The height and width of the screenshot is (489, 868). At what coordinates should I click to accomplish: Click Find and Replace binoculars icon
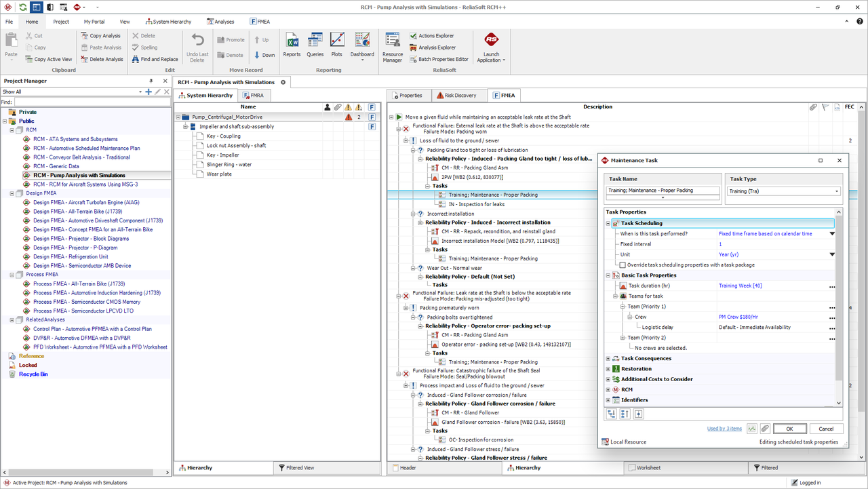(x=136, y=59)
